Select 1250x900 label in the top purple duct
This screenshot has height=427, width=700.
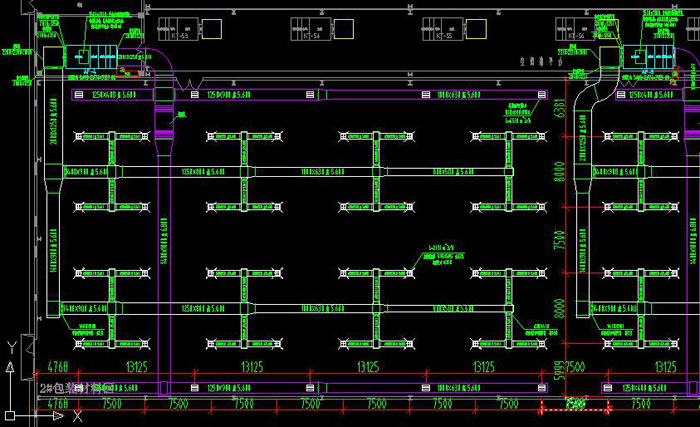click(229, 95)
